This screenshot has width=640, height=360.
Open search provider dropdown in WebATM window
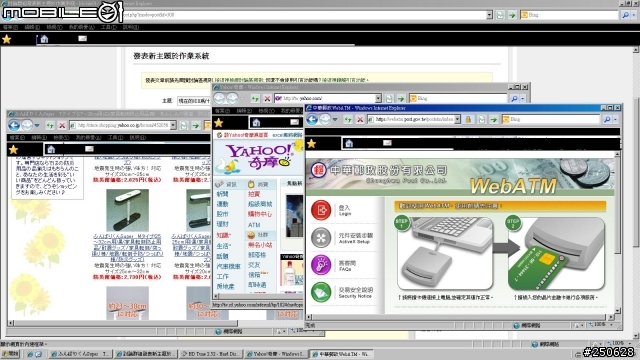coord(616,119)
